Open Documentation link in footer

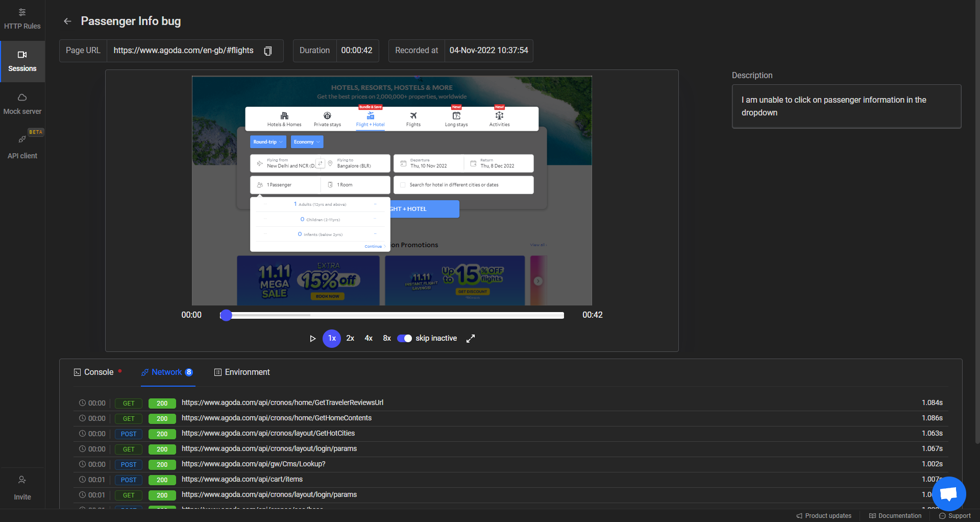pyautogui.click(x=895, y=516)
